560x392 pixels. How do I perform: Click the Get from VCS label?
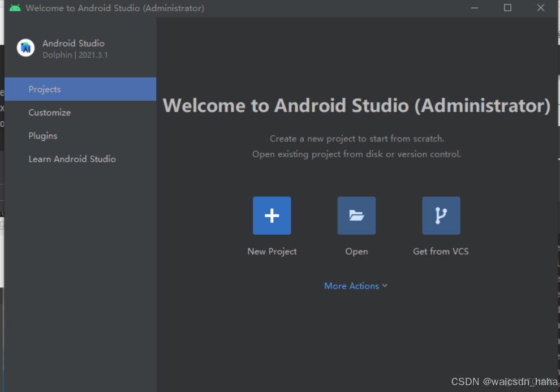[441, 251]
